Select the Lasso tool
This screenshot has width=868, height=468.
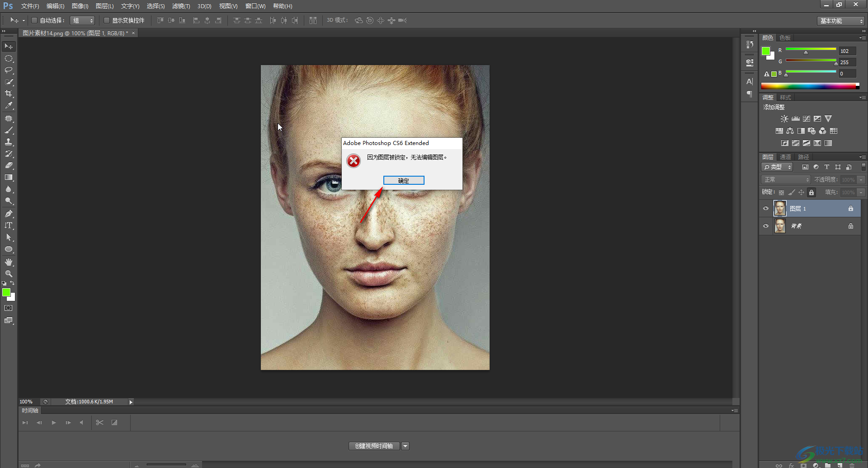[9, 70]
